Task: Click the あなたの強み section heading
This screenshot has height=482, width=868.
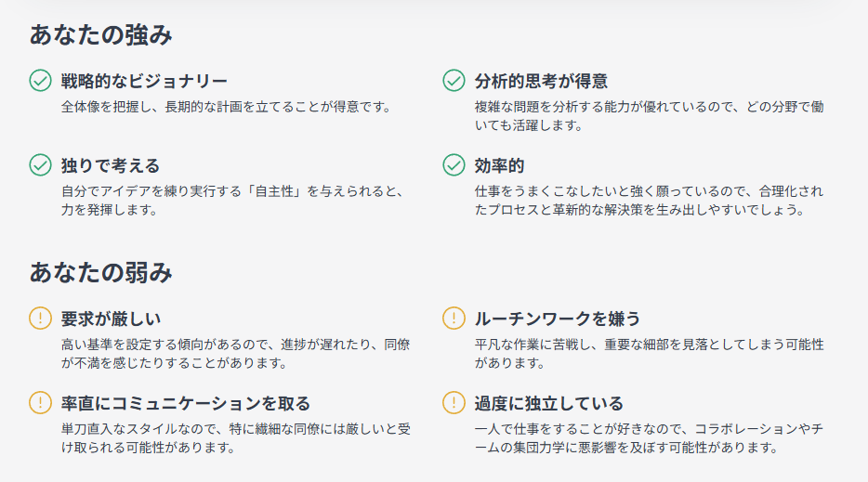Action: 101,35
